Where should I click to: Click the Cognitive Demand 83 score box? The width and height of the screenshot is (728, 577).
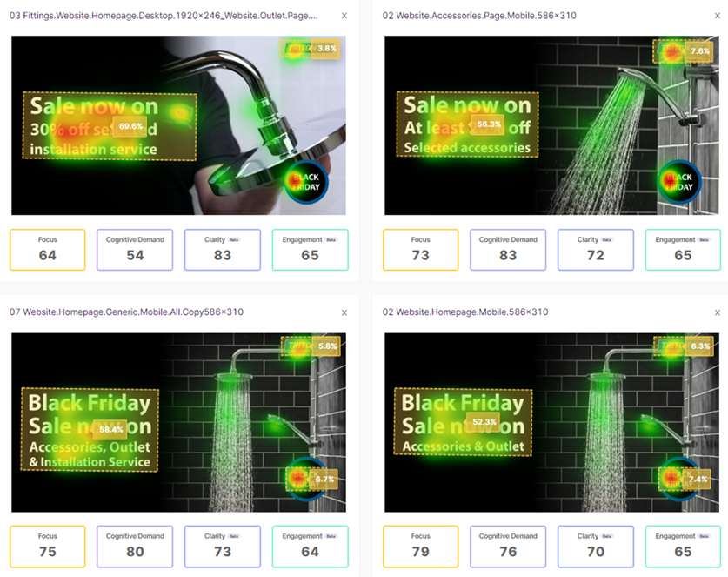pyautogui.click(x=508, y=250)
